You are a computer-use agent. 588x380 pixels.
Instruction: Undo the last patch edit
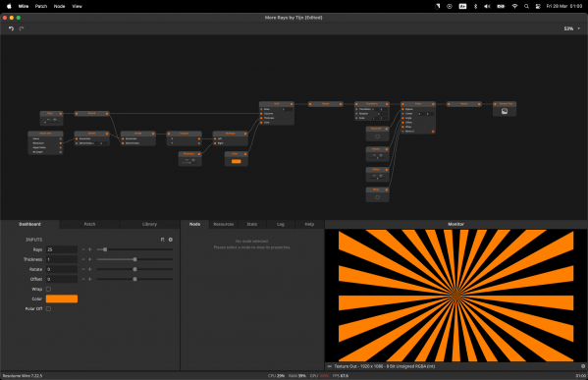[x=11, y=28]
